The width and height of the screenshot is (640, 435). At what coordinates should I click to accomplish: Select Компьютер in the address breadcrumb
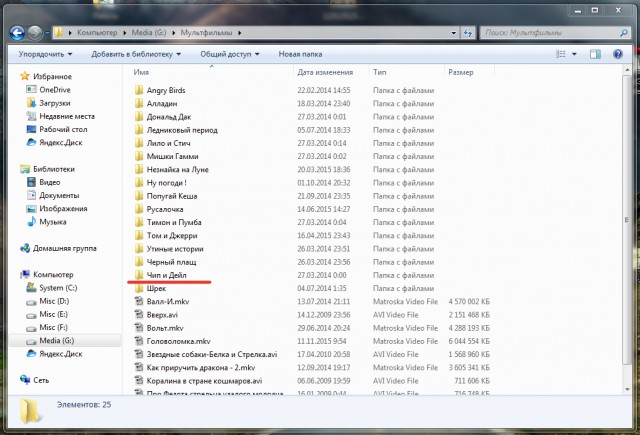pyautogui.click(x=97, y=33)
